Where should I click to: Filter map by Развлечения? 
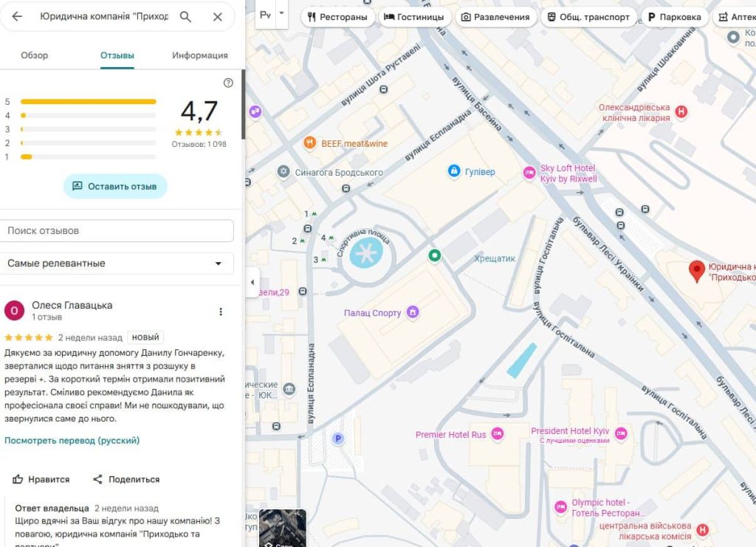coord(495,17)
